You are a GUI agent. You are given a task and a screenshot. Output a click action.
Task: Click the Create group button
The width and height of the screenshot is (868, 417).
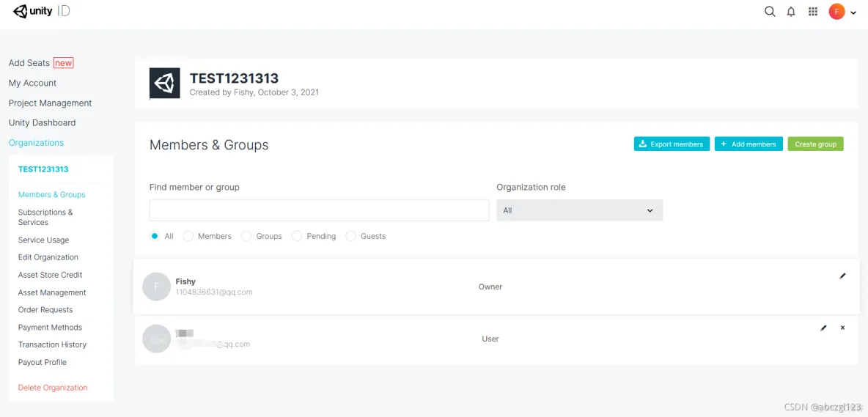(815, 144)
